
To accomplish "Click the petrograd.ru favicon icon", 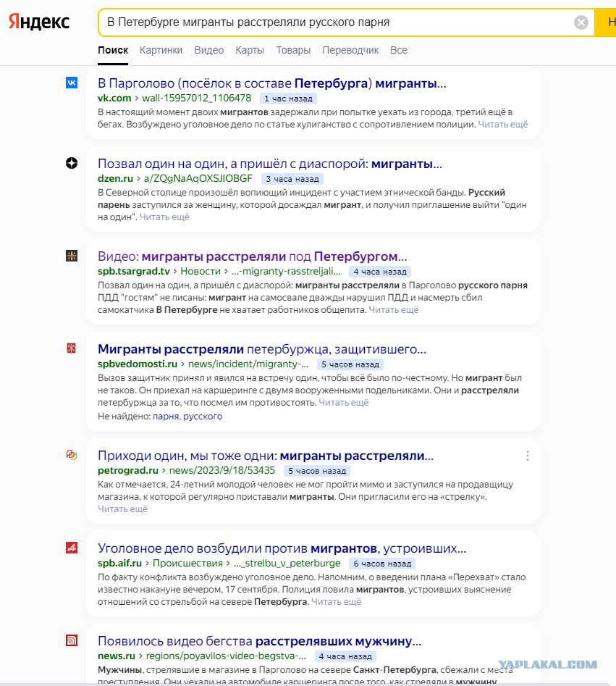I will [72, 455].
